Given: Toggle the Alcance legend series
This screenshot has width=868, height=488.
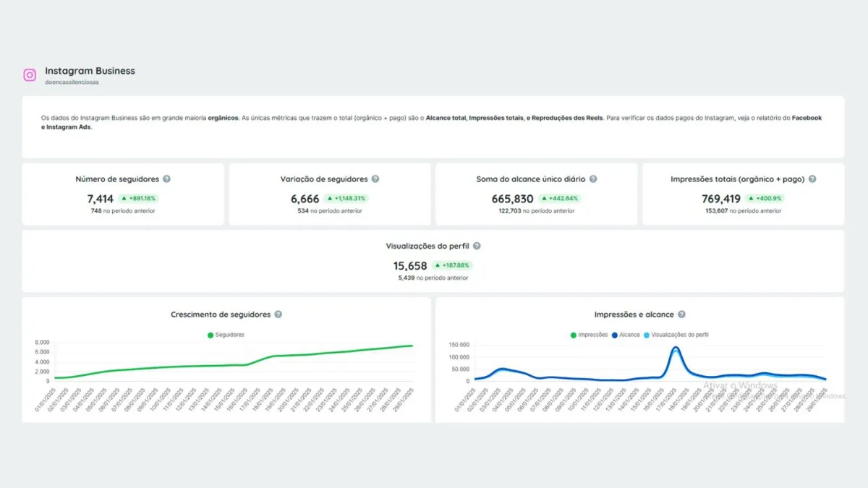Looking at the screenshot, I should click(626, 335).
